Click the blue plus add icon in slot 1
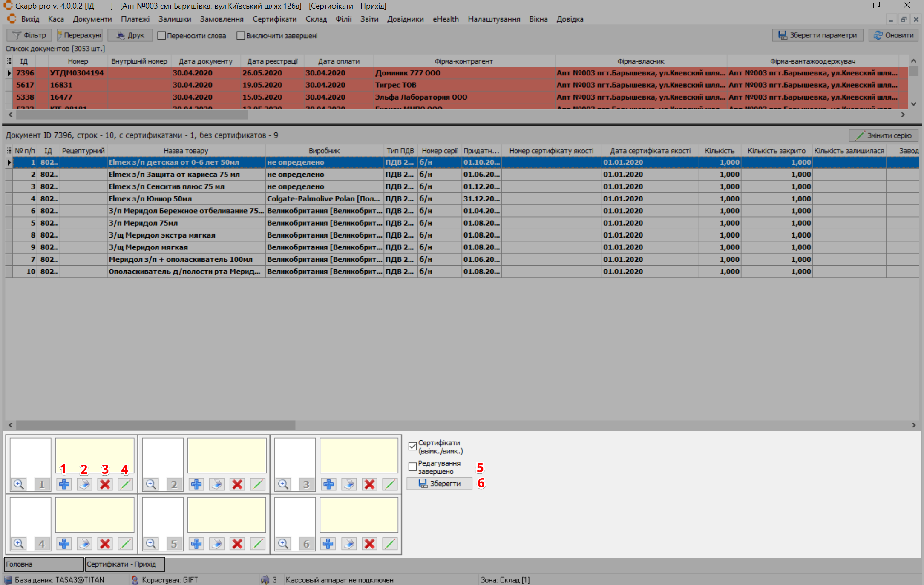The width and height of the screenshot is (924, 585). tap(64, 484)
